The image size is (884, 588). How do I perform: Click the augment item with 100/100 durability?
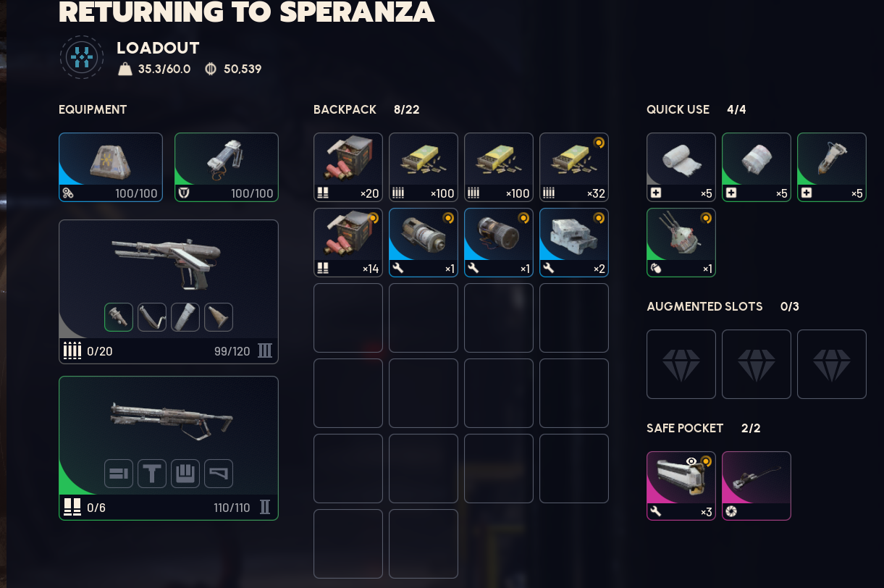(111, 167)
